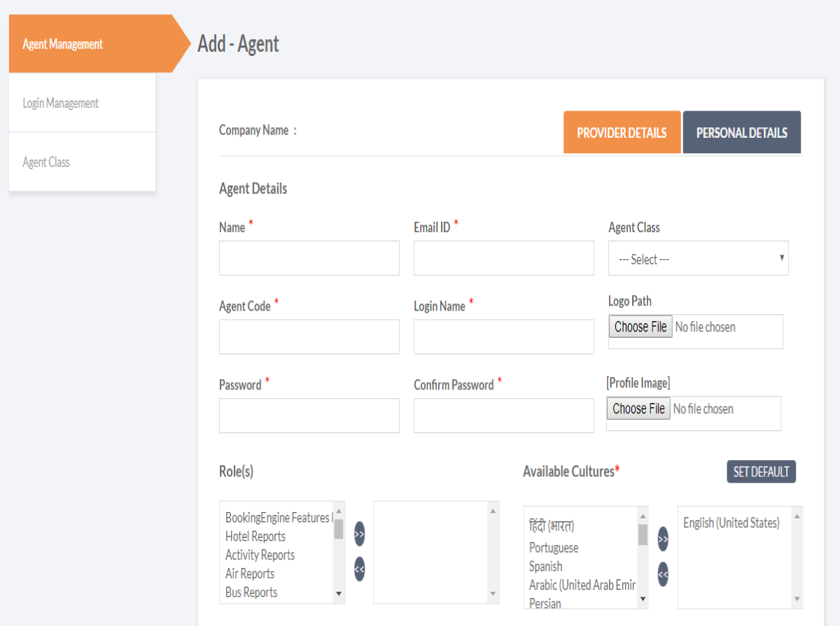Expand the Agent Class select dropdown
This screenshot has width=840, height=626.
pyautogui.click(x=698, y=259)
